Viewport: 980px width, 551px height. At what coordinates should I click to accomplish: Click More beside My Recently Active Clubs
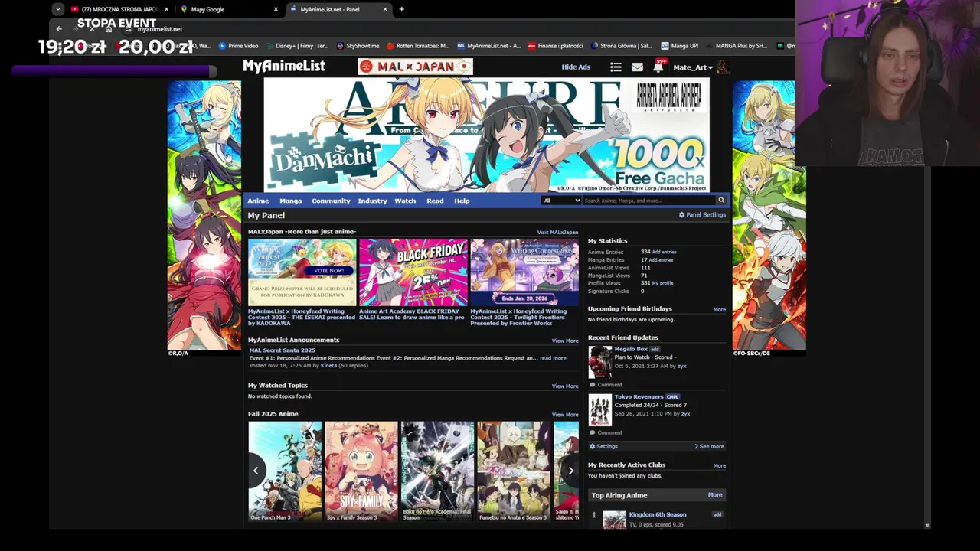click(x=719, y=465)
